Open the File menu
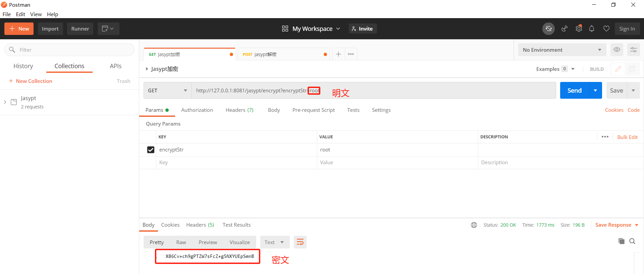The width and height of the screenshot is (644, 274). point(7,14)
